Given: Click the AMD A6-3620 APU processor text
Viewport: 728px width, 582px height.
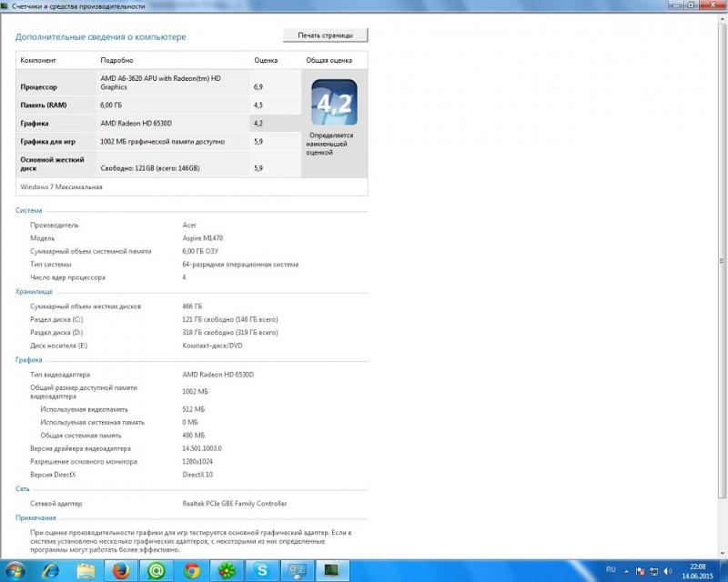Looking at the screenshot, I should pos(161,83).
